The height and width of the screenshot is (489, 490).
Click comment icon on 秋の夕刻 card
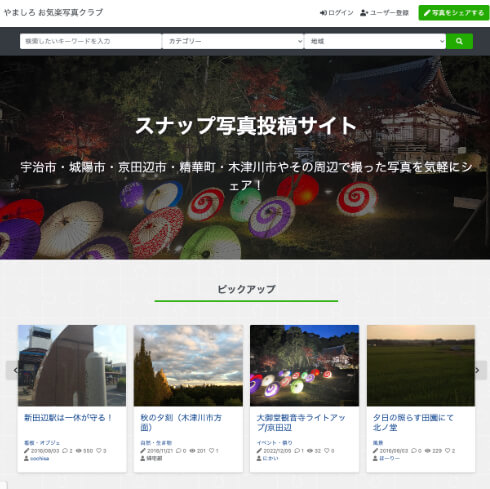tap(178, 451)
